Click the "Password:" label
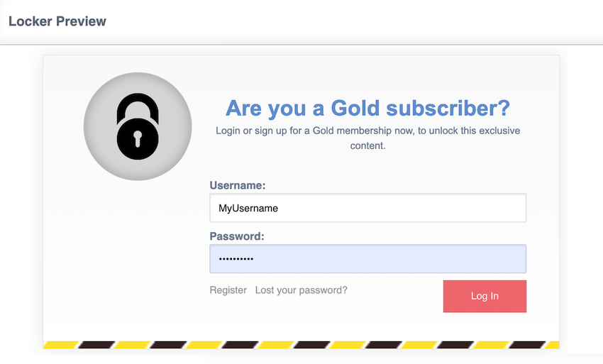Screen dimensions: 603x364 237,236
